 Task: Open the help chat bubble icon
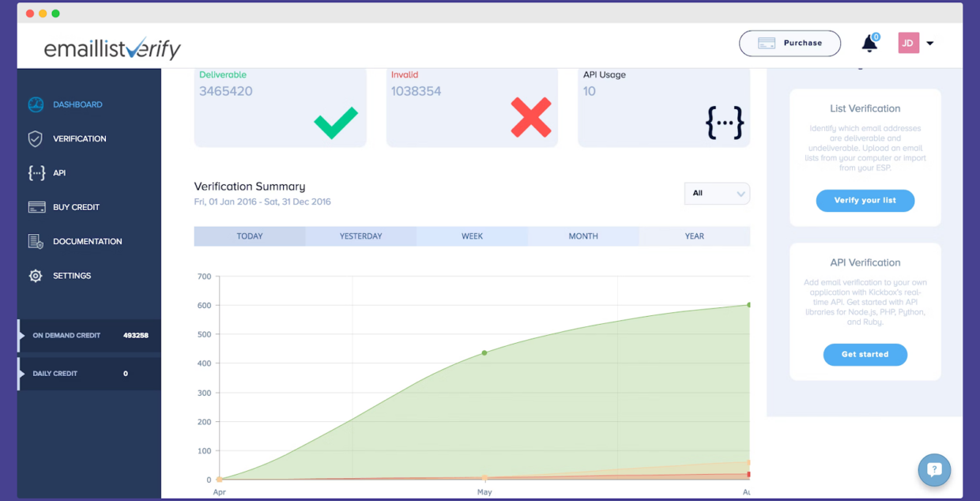point(934,469)
